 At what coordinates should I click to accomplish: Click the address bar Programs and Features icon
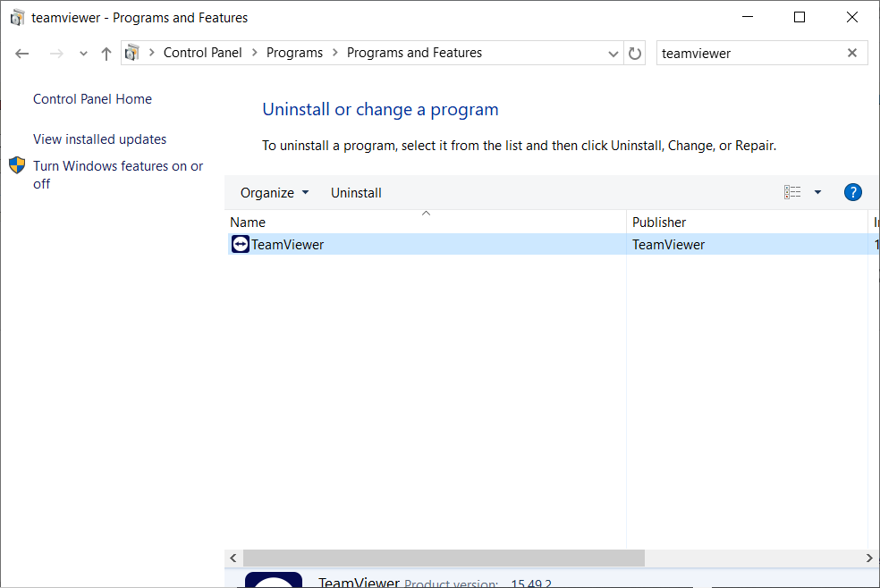(x=132, y=53)
